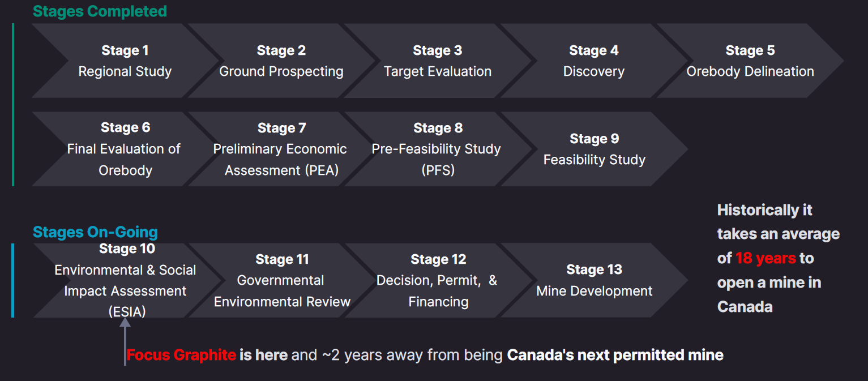Select the Stage 2 Ground Prospecting chevron
The height and width of the screenshot is (381, 868).
click(x=281, y=61)
